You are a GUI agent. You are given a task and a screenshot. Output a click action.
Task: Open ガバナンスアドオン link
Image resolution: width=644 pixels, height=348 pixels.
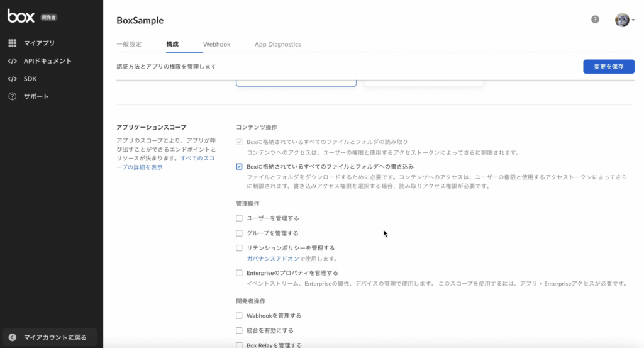[273, 259]
